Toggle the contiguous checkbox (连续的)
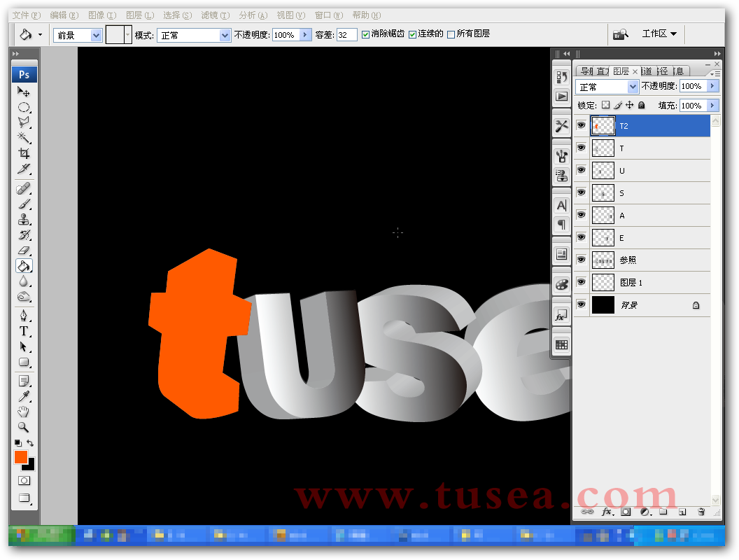 click(x=412, y=34)
